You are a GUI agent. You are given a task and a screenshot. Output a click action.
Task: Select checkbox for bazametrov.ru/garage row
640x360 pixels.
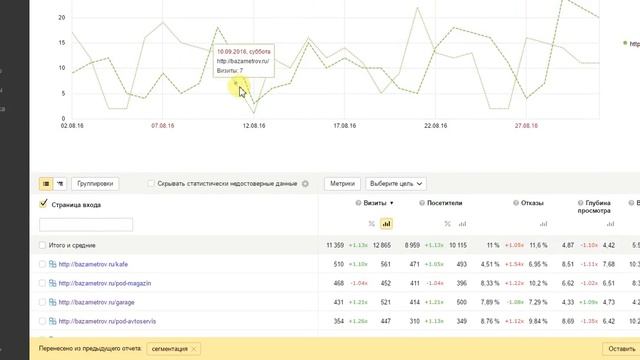pyautogui.click(x=42, y=302)
